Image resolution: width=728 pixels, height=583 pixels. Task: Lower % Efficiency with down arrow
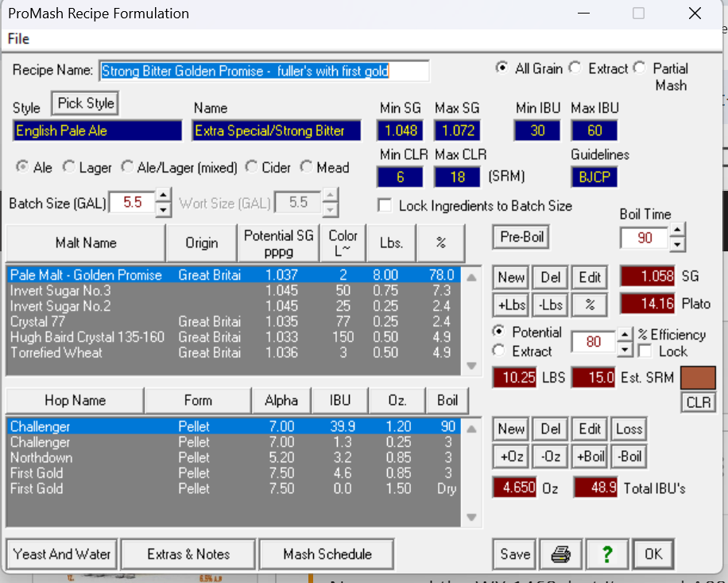pos(625,349)
